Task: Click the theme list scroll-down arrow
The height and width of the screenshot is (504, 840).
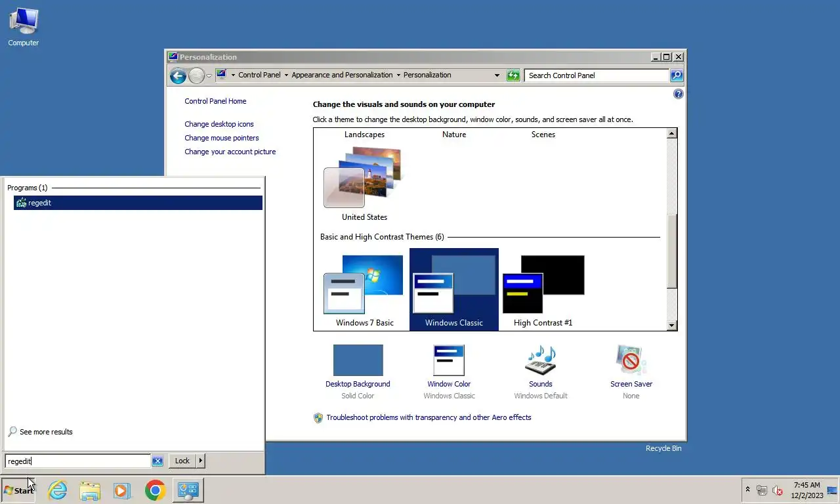Action: point(671,325)
